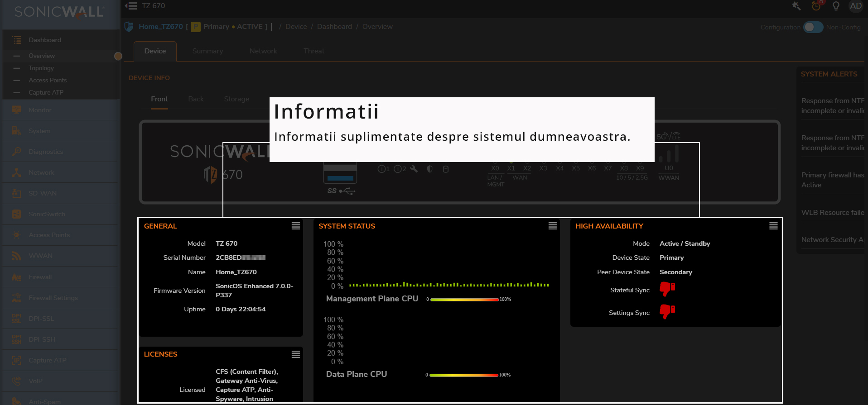Click the Network Security alert entry
The width and height of the screenshot is (868, 405).
[x=833, y=240]
